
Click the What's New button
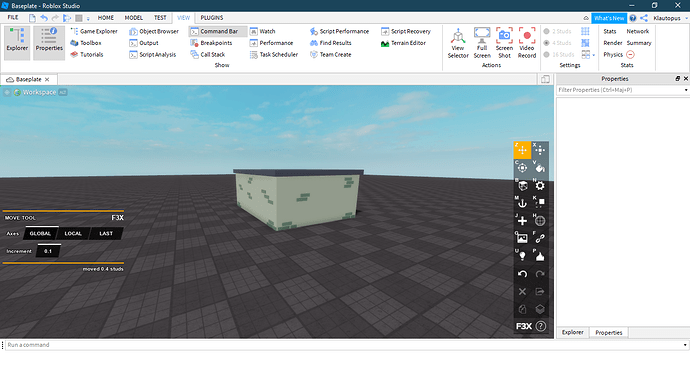point(609,18)
